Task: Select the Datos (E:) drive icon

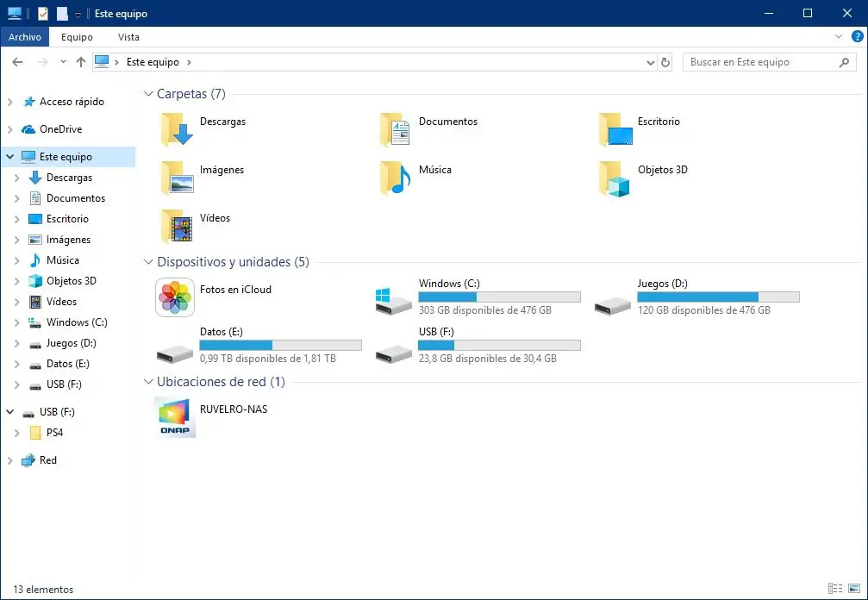Action: [175, 353]
